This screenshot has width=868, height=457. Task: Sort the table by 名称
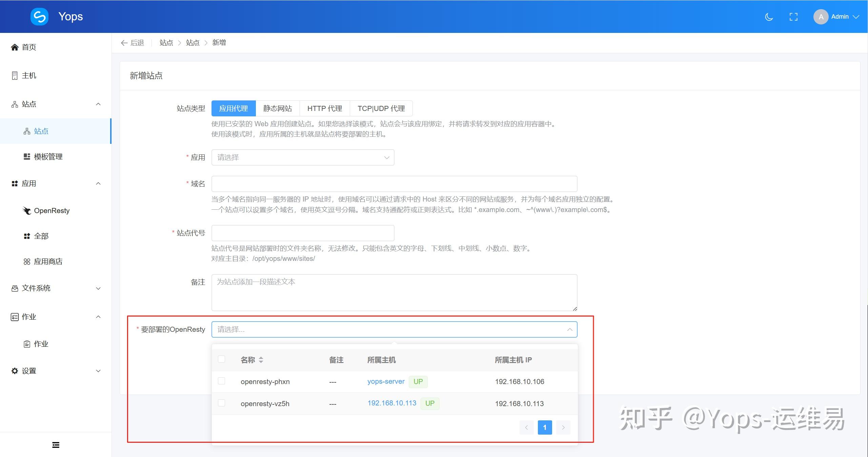(261, 360)
